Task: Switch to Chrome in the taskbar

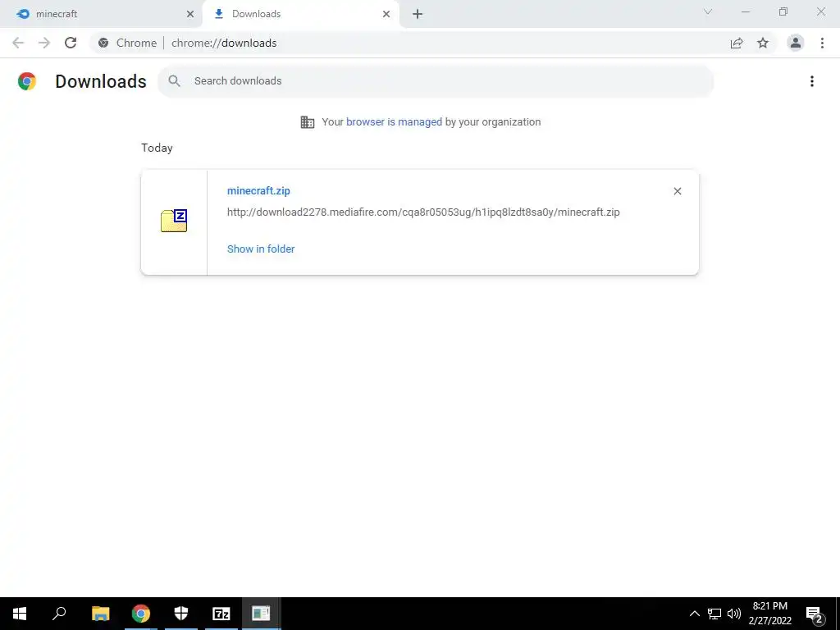Action: coord(141,614)
